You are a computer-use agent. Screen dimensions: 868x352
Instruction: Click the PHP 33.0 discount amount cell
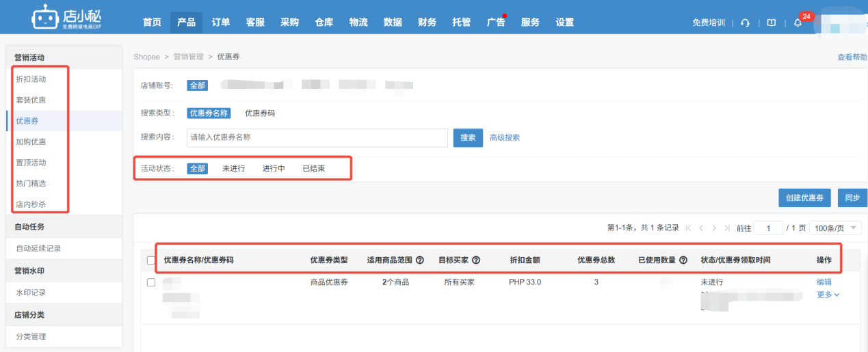[x=525, y=282]
